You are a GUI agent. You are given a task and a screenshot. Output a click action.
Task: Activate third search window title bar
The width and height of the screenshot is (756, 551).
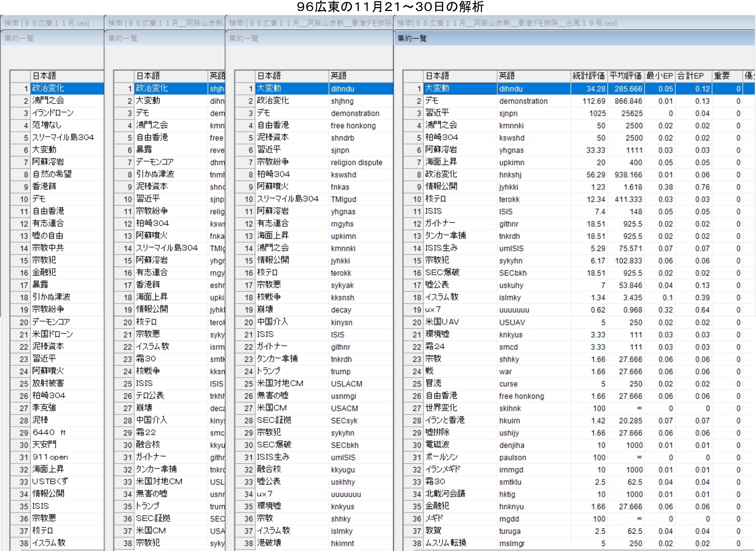310,23
